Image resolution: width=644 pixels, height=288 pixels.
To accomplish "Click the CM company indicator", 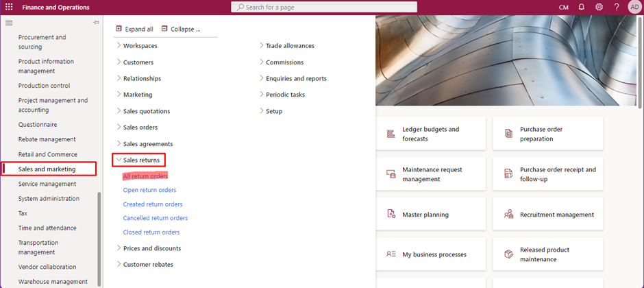I will click(564, 8).
